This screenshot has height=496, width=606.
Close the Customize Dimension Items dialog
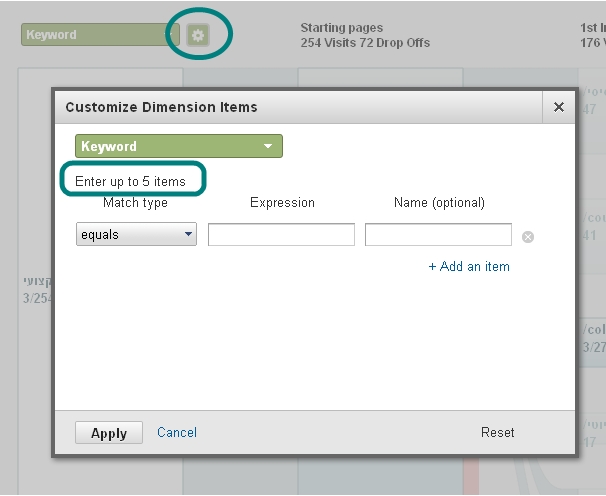coord(558,107)
